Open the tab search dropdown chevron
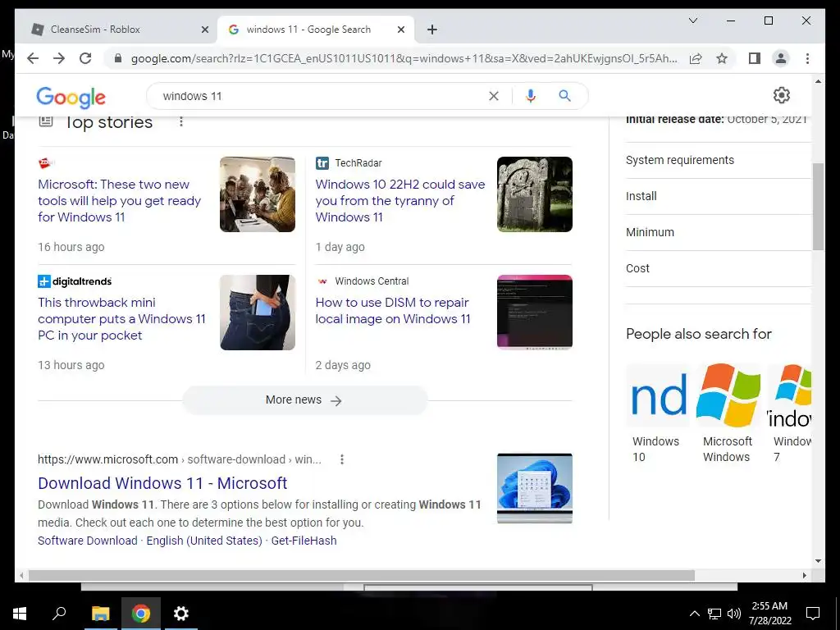The width and height of the screenshot is (840, 630). point(692,21)
